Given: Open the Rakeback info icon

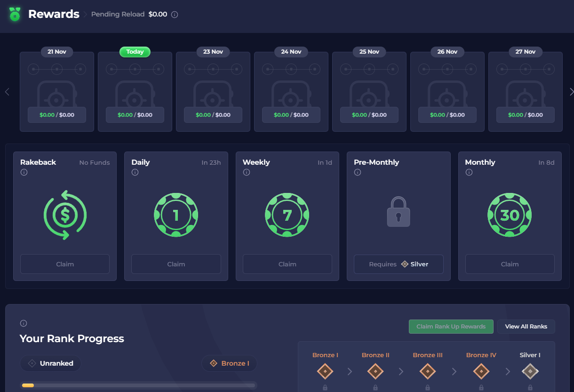Looking at the screenshot, I should [x=24, y=172].
